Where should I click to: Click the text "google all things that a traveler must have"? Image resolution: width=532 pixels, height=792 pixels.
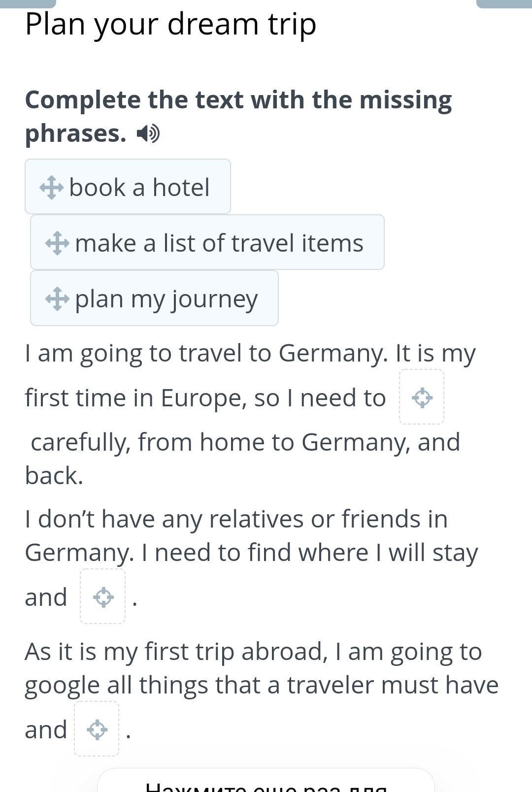pyautogui.click(x=261, y=685)
